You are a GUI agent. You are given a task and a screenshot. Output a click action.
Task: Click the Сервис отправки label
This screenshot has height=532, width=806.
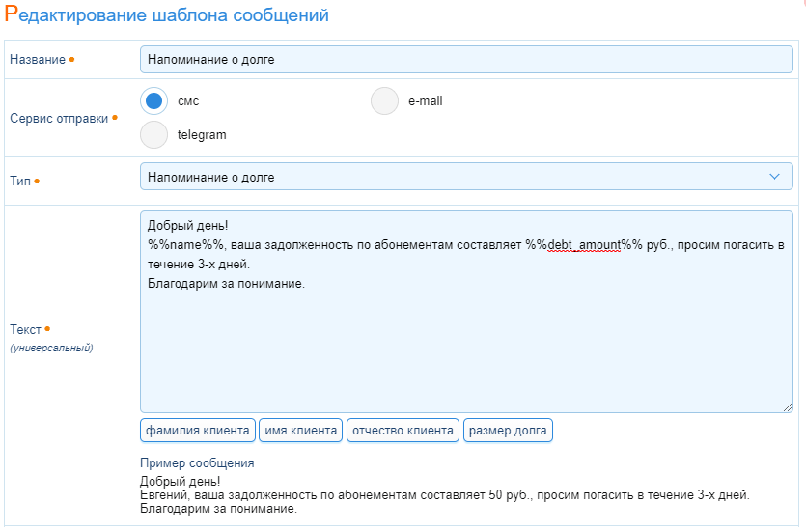coord(58,119)
